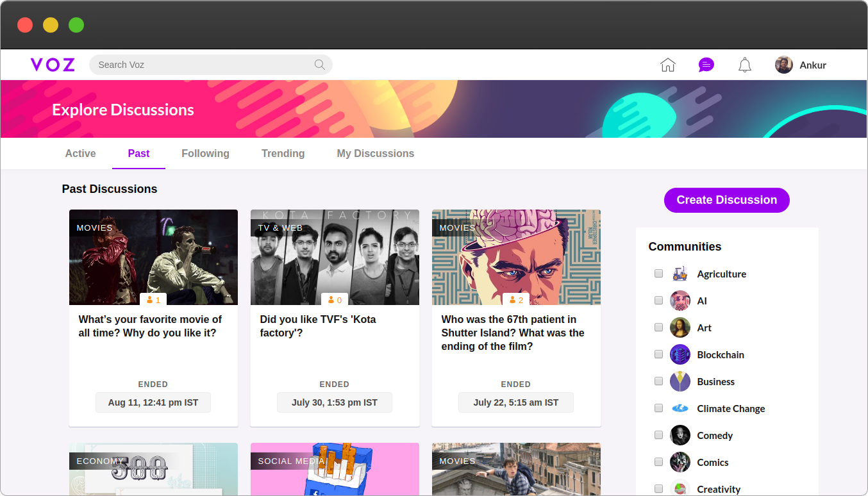The height and width of the screenshot is (496, 868).
Task: Click participant count badge on favorite movie card
Action: pyautogui.click(x=154, y=299)
